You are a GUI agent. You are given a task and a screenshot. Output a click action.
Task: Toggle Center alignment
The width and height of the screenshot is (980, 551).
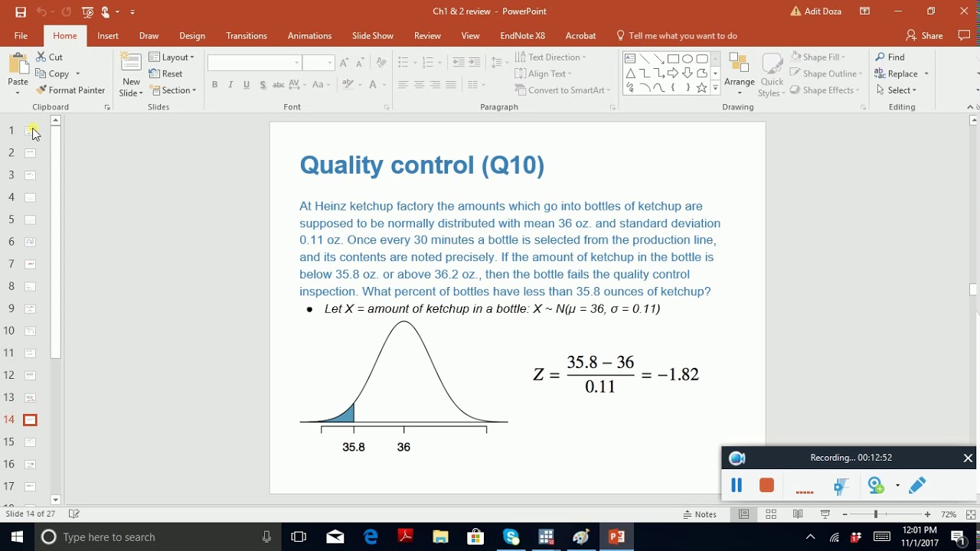coord(420,85)
